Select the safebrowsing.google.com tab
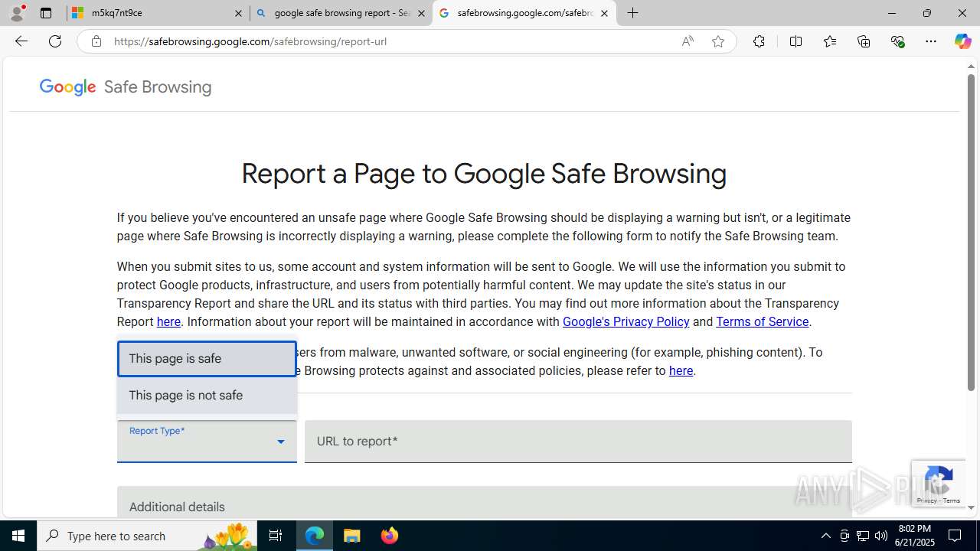The height and width of the screenshot is (551, 980). pos(524,13)
